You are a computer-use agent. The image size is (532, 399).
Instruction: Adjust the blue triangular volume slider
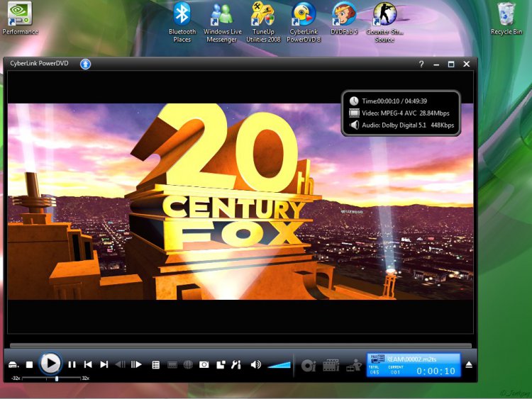click(279, 365)
